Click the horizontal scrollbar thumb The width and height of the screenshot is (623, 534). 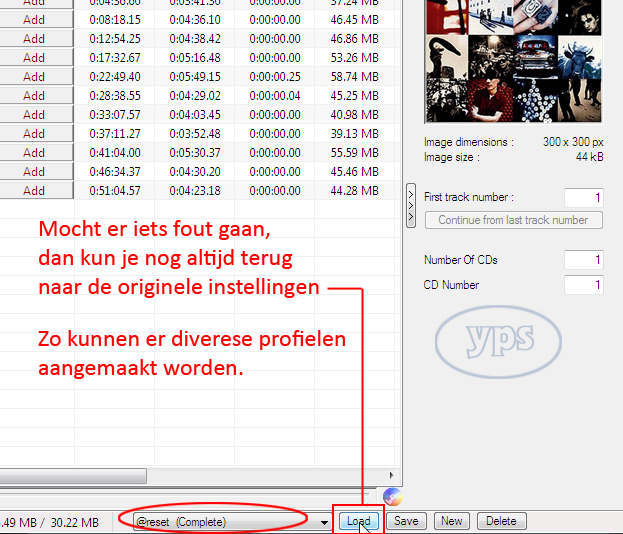73,476
